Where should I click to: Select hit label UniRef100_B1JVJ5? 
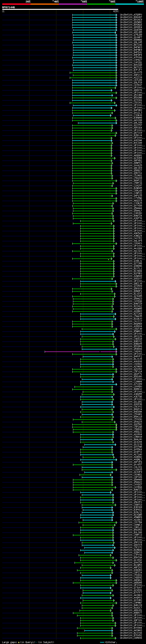coord(131,359)
